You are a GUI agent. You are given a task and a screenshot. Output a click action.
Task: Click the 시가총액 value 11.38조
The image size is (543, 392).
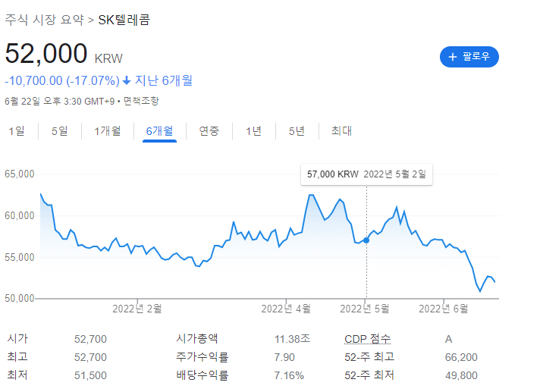[292, 339]
